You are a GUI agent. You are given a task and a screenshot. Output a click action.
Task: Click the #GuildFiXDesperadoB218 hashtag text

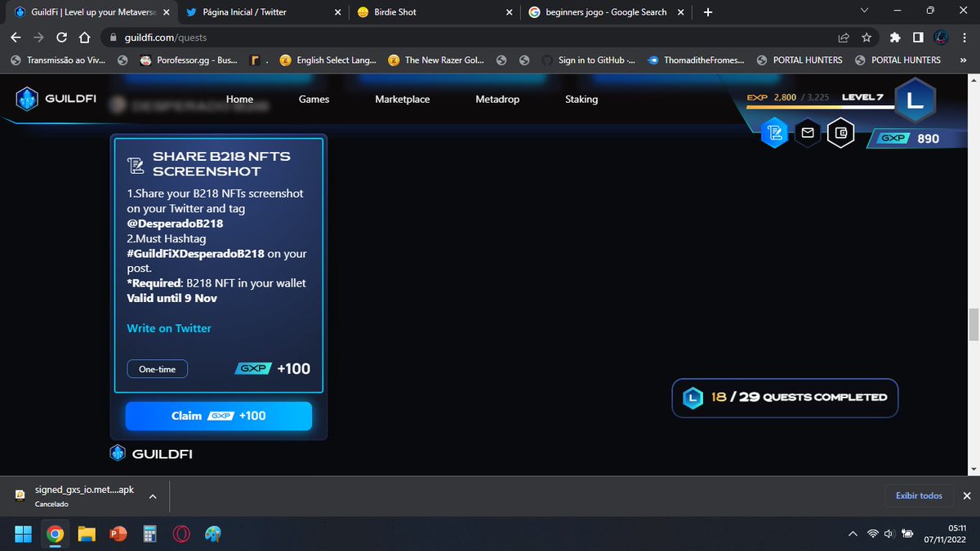[x=195, y=253]
